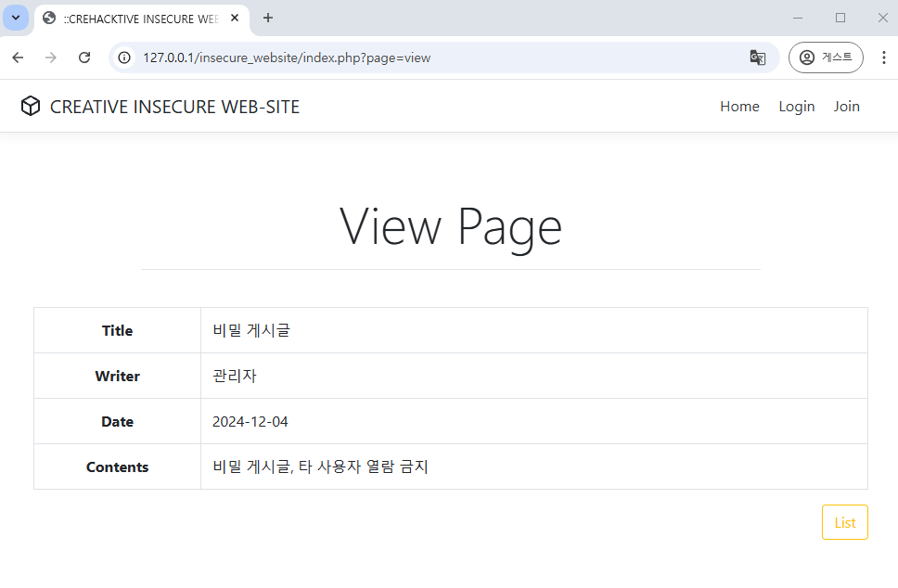Viewport: 898px width, 588px height.
Task: Click the Contents header cell
Action: (118, 467)
